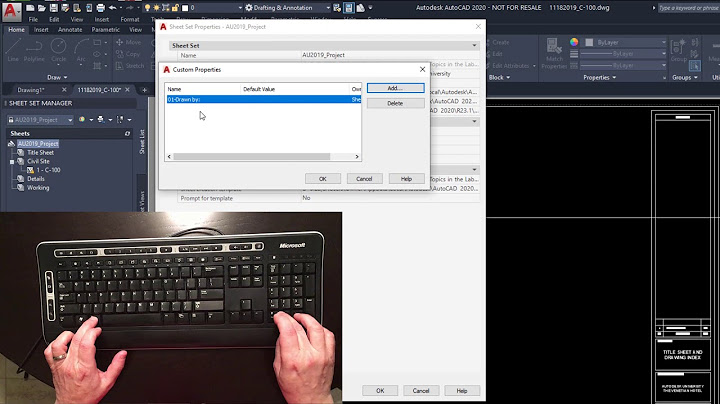Switch to the Home ribbon tab
This screenshot has width=720, height=404.
[x=17, y=29]
